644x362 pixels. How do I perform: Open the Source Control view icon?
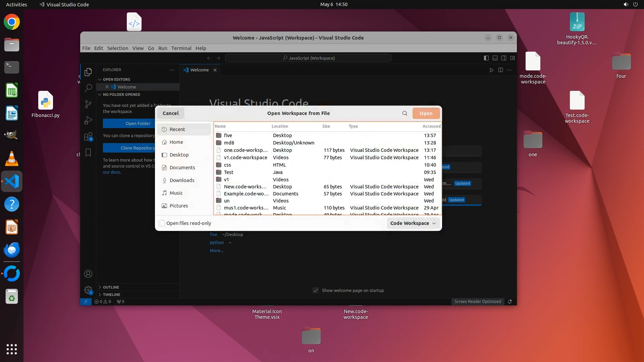click(x=88, y=104)
